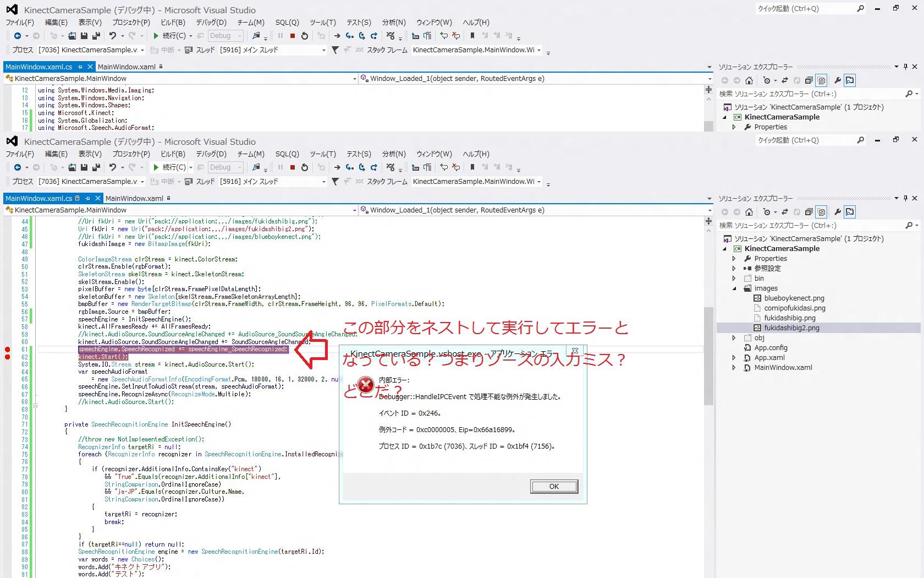Go Home in the lower Solution Explorer toolbar
Image resolution: width=924 pixels, height=578 pixels.
pos(749,212)
